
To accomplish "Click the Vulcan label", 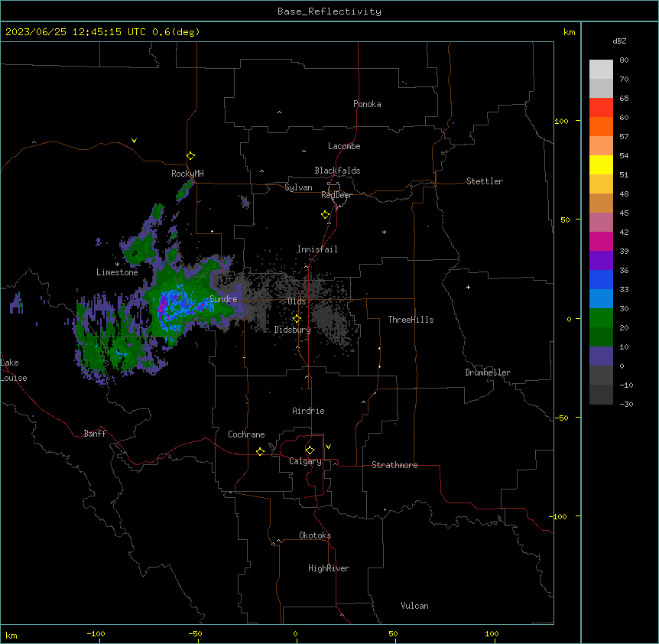I will pyautogui.click(x=414, y=606).
